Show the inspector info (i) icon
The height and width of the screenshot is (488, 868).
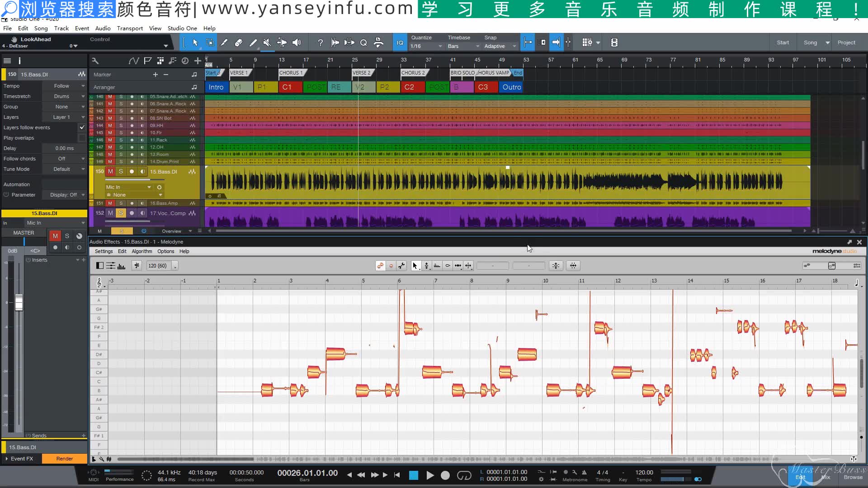[x=19, y=61]
